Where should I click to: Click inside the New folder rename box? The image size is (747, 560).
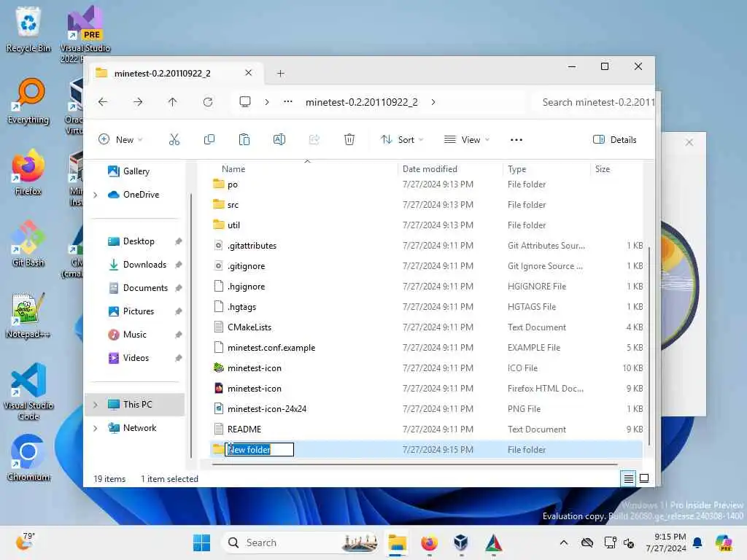[259, 449]
